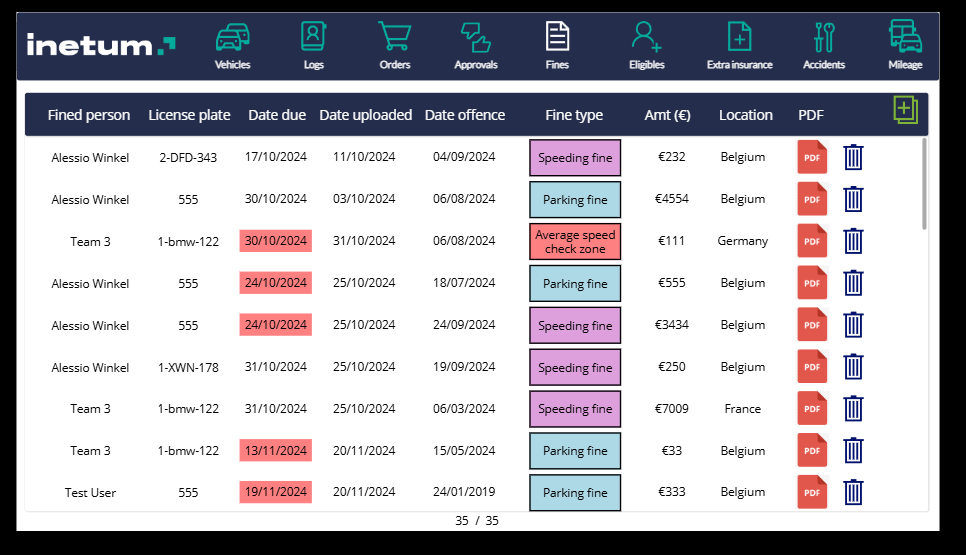Click the Date due column header
This screenshot has height=555, width=966.
point(277,115)
